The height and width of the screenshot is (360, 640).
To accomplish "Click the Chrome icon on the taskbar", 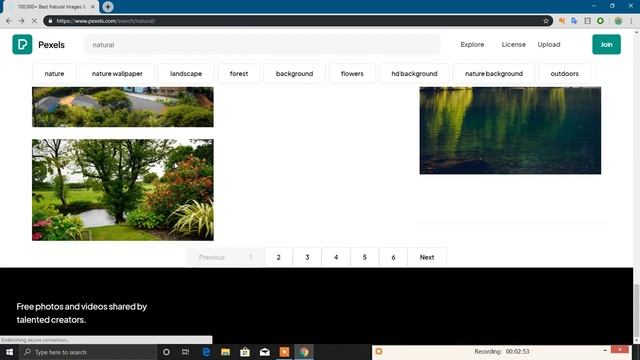I will point(304,352).
